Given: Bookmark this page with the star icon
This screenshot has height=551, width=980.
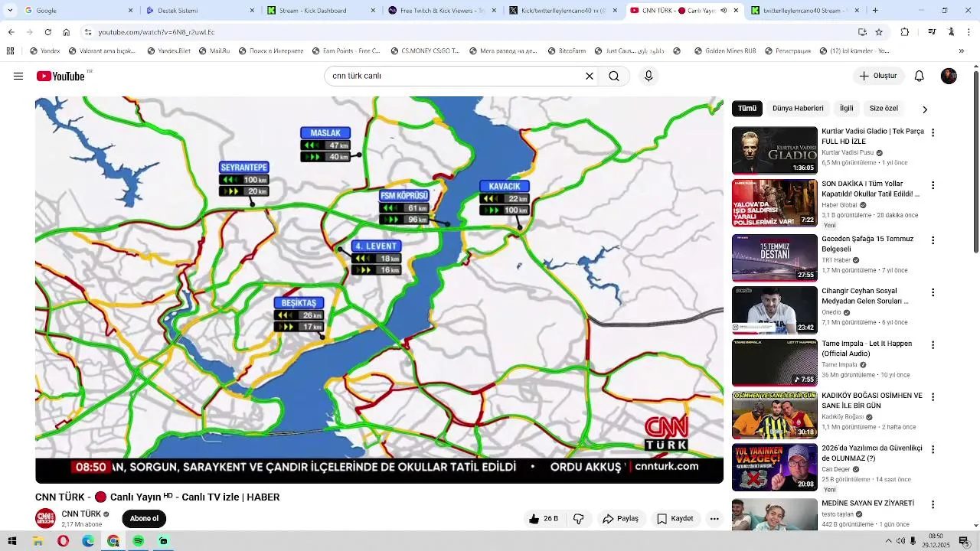Looking at the screenshot, I should tap(879, 32).
